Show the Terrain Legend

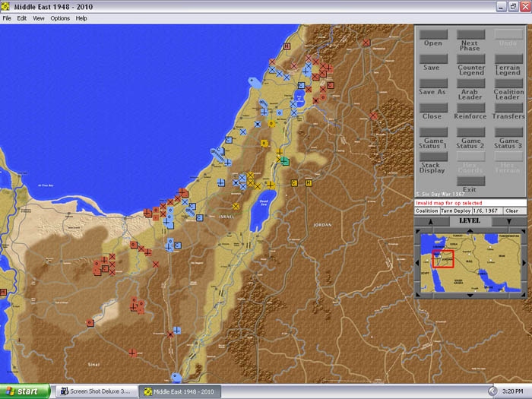[x=508, y=59]
